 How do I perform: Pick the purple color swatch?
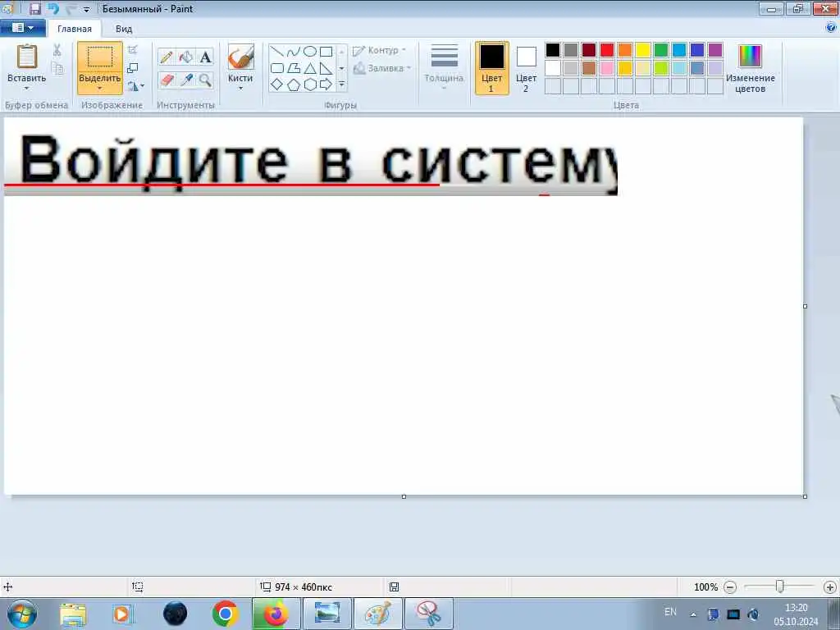(715, 50)
